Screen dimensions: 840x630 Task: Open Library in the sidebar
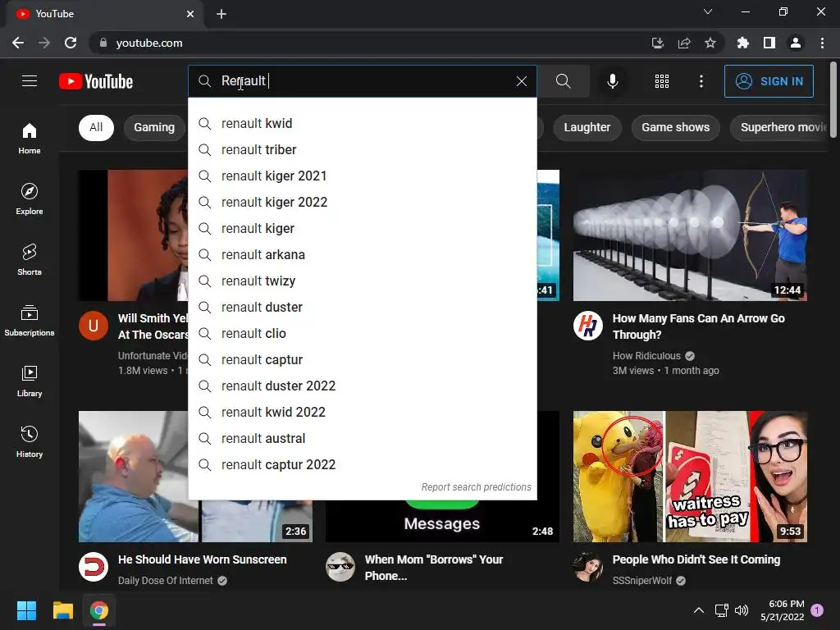click(x=30, y=381)
